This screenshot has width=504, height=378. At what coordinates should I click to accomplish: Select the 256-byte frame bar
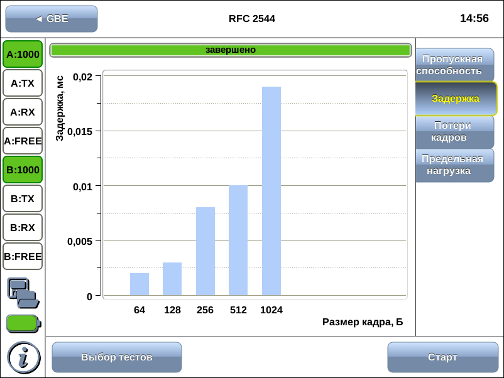205,251
